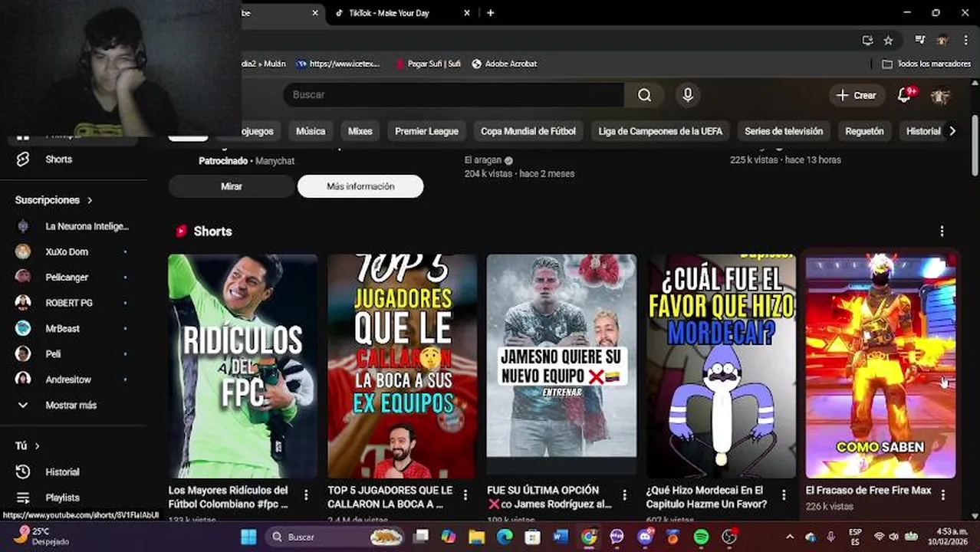Viewport: 980px width, 552px height.
Task: Select Liga de Campeones de la UEFA chip
Action: coord(660,131)
